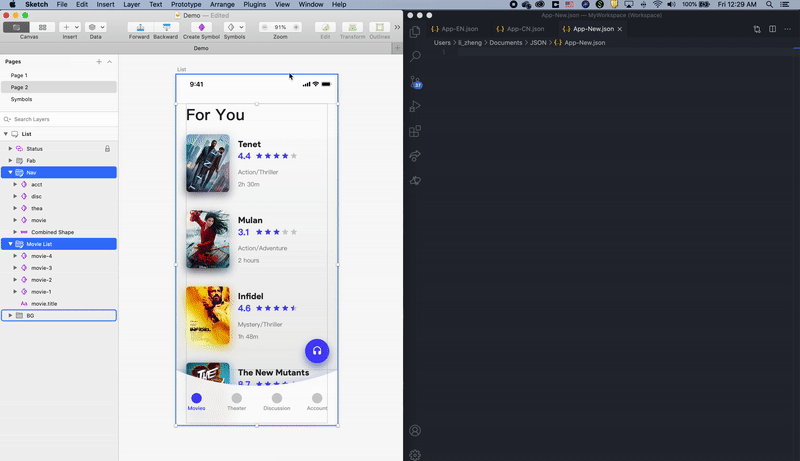Screen dimensions: 800x461
Task: Open the App-EN.json editor tab
Action: 455,29
